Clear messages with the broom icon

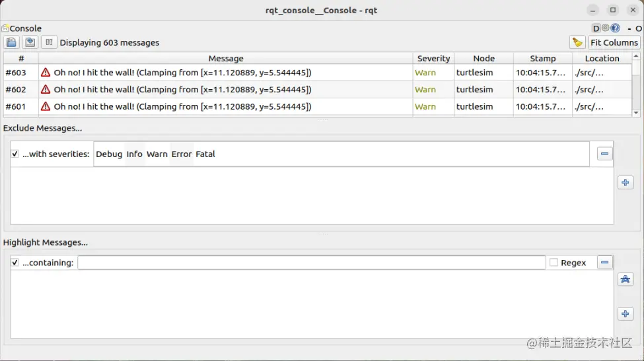(x=577, y=42)
